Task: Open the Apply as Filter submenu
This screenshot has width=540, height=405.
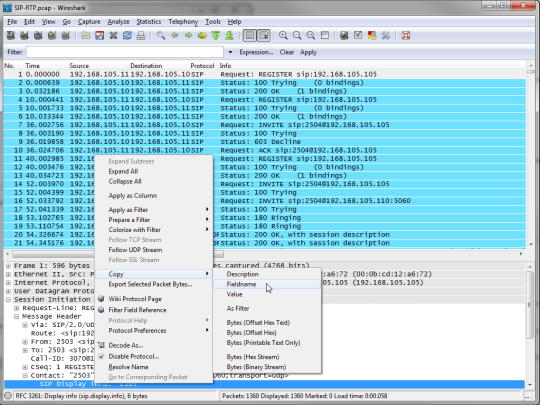Action: tap(154, 210)
